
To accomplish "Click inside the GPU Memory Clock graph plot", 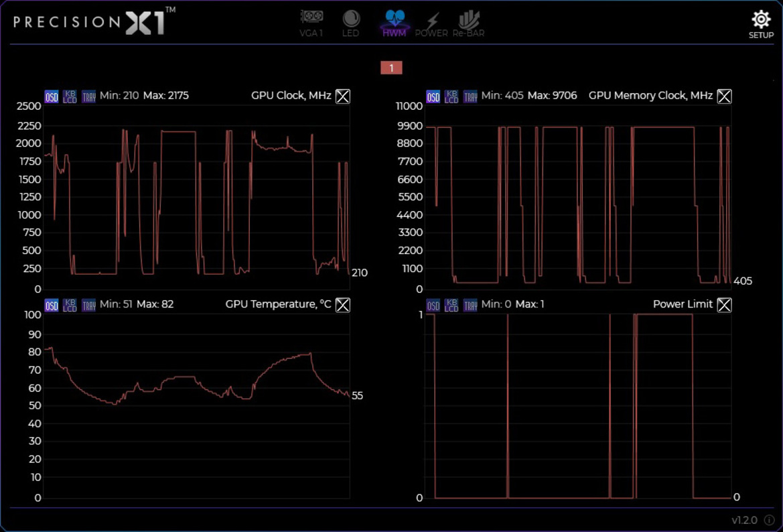I will coord(578,197).
